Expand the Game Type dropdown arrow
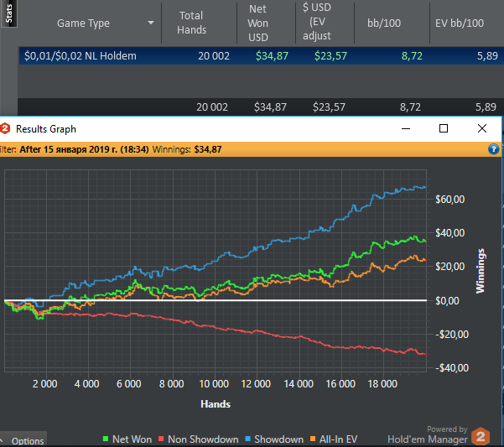 [x=150, y=23]
